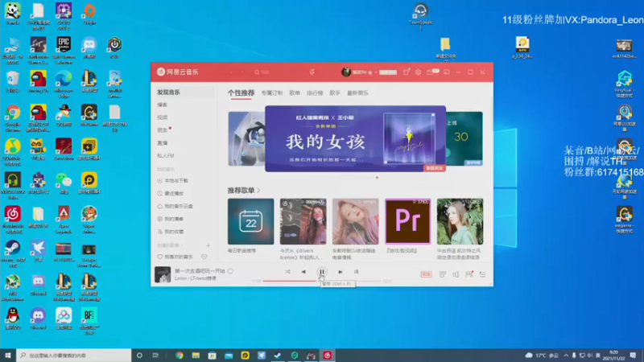
Task: Open the messages mail icon with badge
Action: [431, 72]
